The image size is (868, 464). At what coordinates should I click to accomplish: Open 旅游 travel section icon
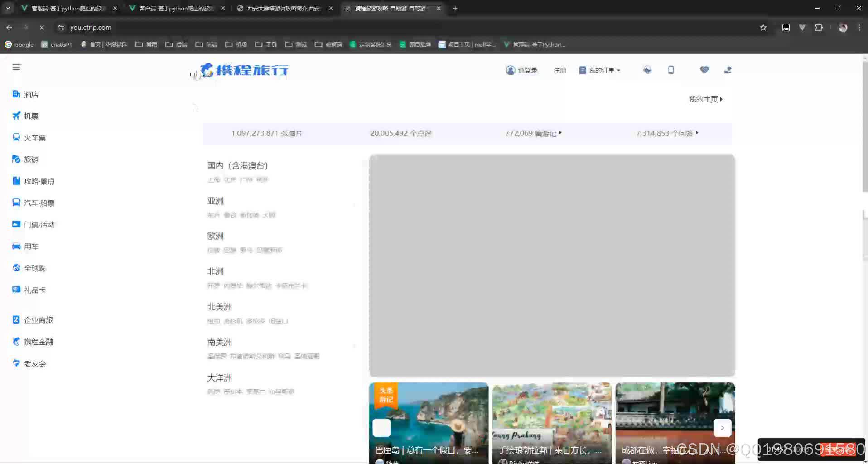[16, 159]
